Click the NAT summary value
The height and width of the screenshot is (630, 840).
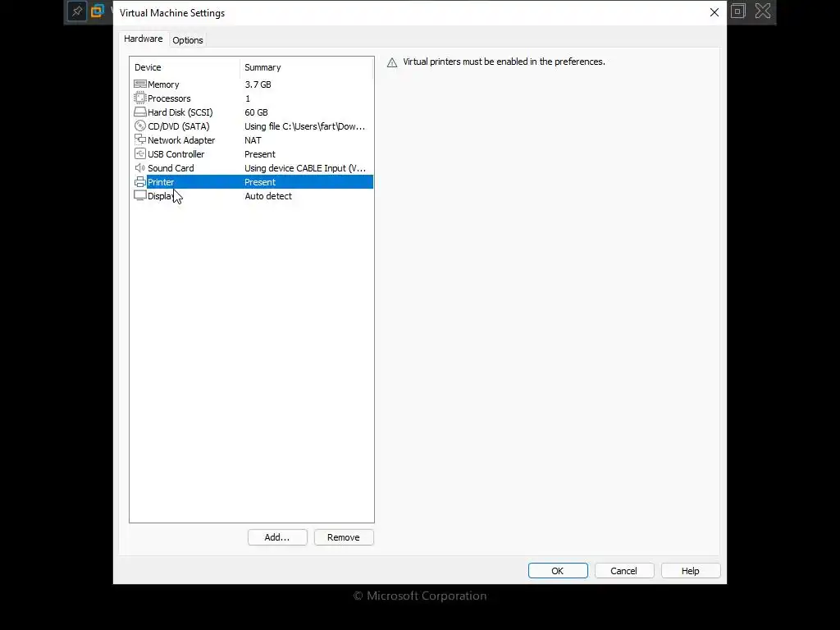(253, 140)
